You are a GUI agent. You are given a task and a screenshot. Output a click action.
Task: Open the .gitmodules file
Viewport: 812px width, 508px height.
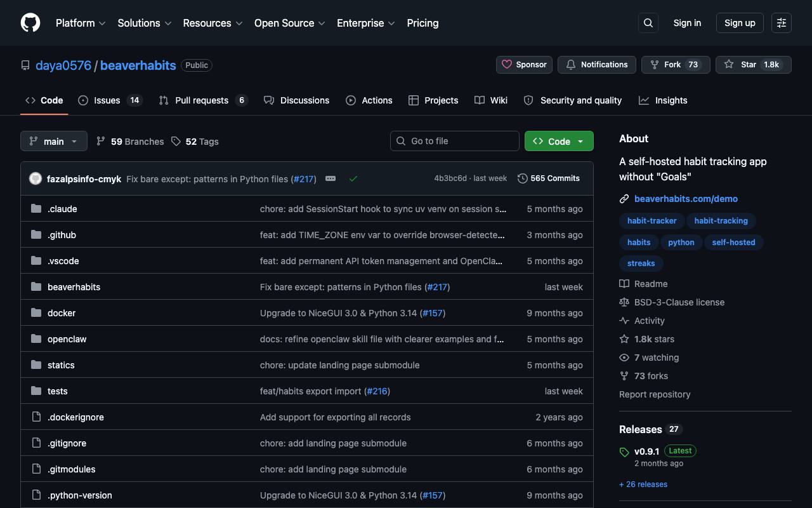pyautogui.click(x=71, y=469)
